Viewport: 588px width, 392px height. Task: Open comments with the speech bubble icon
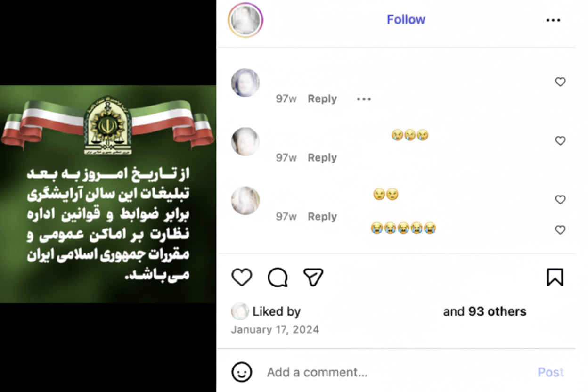278,278
